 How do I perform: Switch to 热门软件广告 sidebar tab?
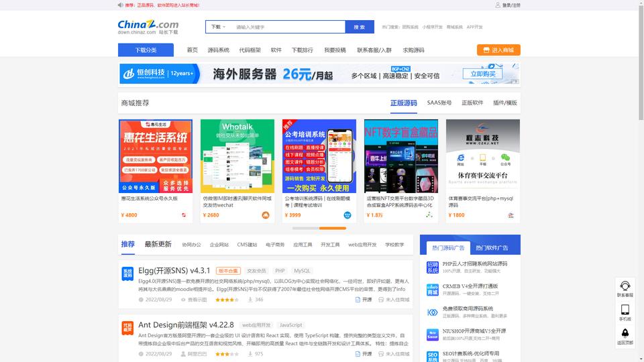coord(492,248)
